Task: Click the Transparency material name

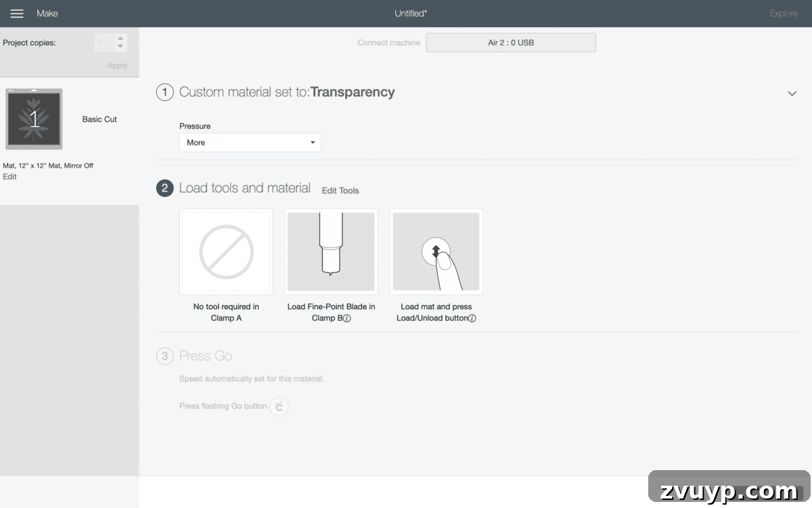Action: 353,93
